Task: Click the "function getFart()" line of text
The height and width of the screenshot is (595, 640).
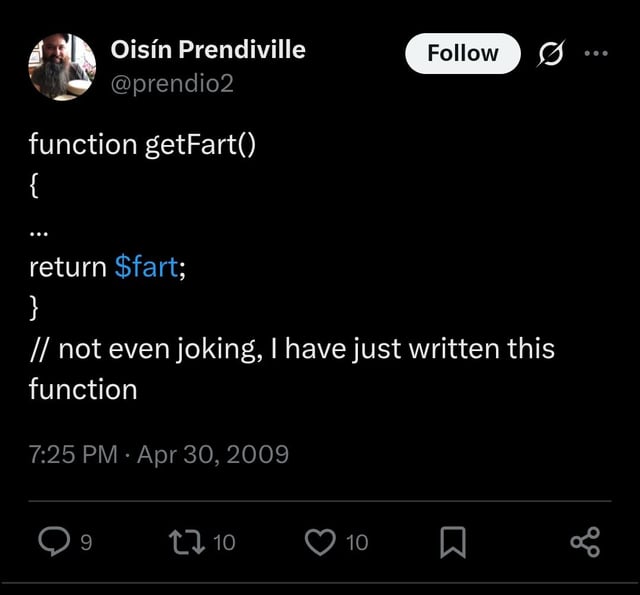Action: [x=142, y=144]
